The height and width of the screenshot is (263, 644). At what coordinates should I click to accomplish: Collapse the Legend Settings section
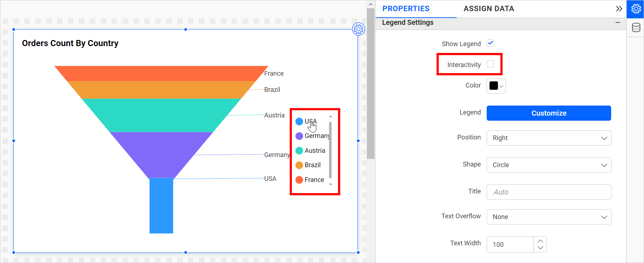pos(618,23)
